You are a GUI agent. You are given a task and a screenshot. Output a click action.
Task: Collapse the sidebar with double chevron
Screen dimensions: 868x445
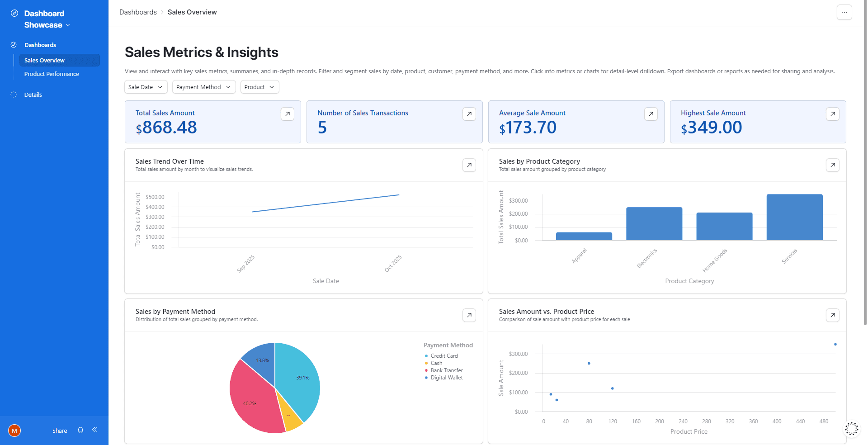pyautogui.click(x=95, y=430)
